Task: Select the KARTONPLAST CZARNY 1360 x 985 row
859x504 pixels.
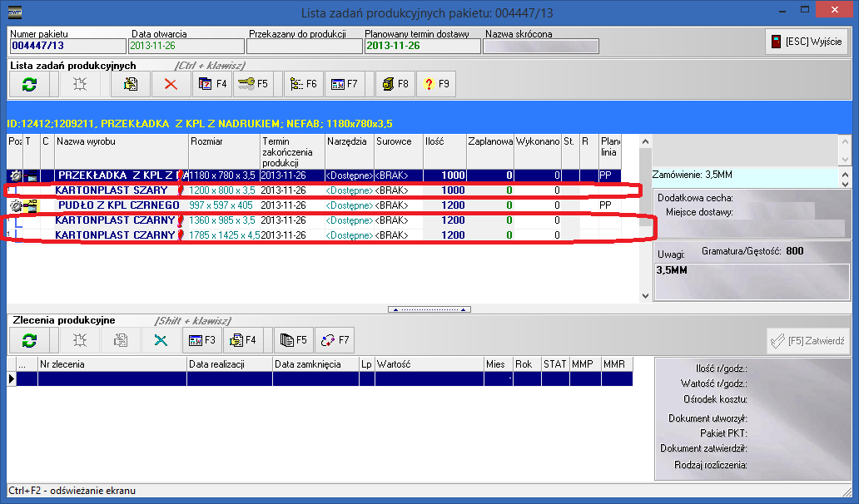Action: tap(115, 220)
